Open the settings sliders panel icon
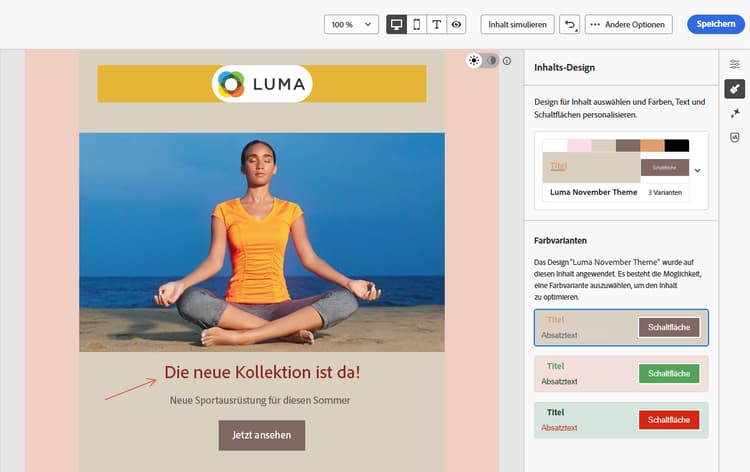Viewport: 750px width, 472px height. coord(734,64)
